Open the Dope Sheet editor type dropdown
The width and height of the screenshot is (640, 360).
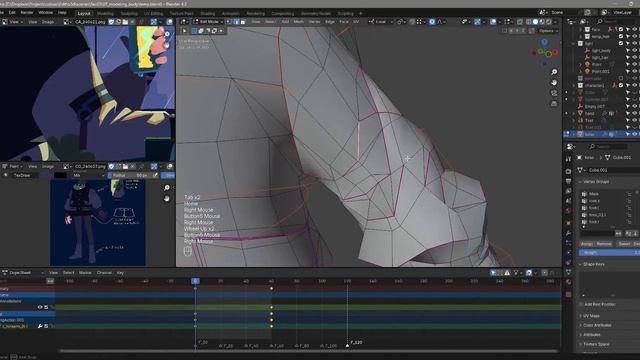tap(22, 273)
